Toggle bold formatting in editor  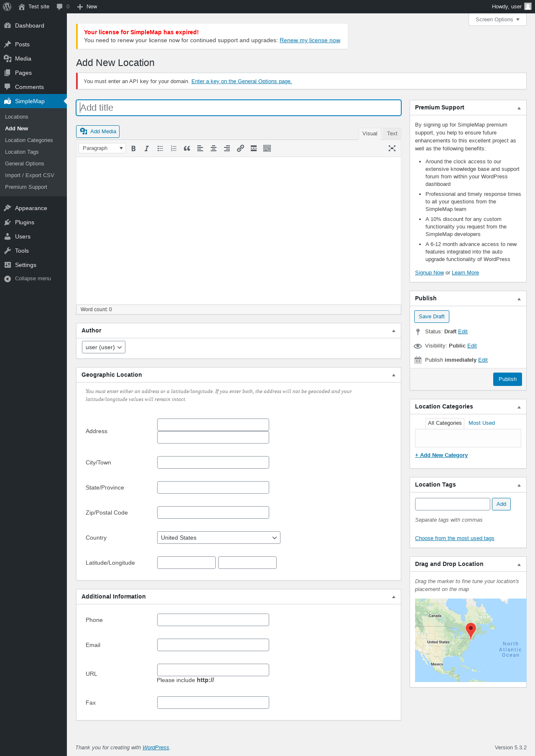[x=133, y=148]
